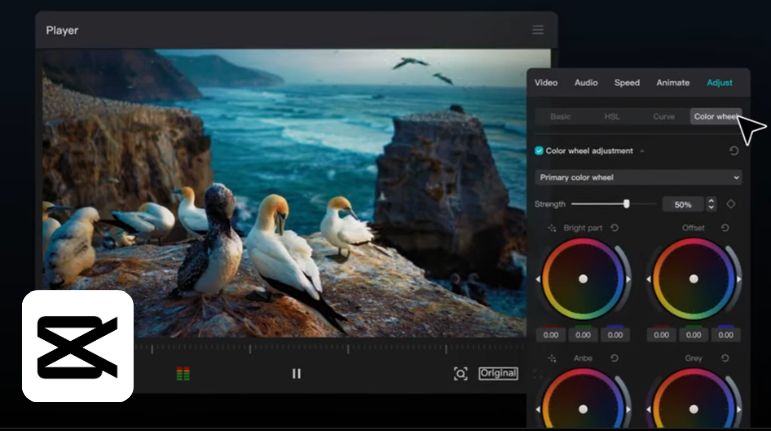
Task: Click right arrow of Anbe wheel
Action: [628, 409]
